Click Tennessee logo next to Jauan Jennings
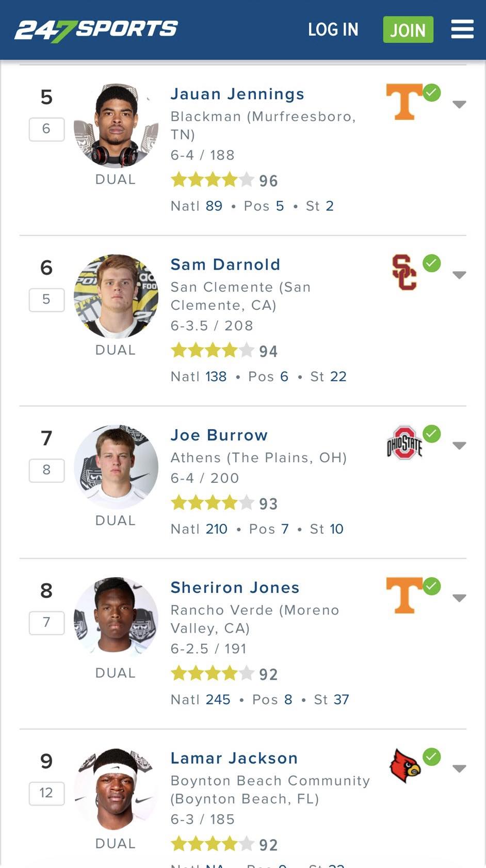 click(404, 102)
